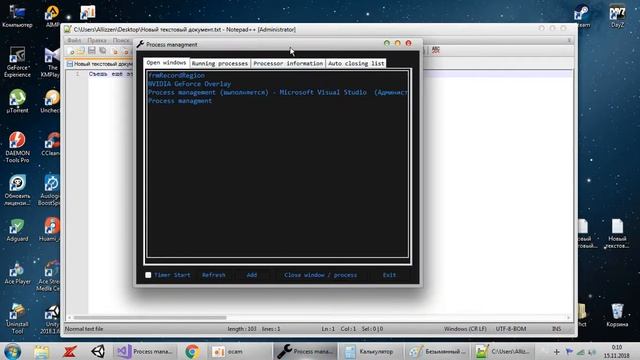Open the Корзина recycle bin icon

pyautogui.click(x=617, y=315)
